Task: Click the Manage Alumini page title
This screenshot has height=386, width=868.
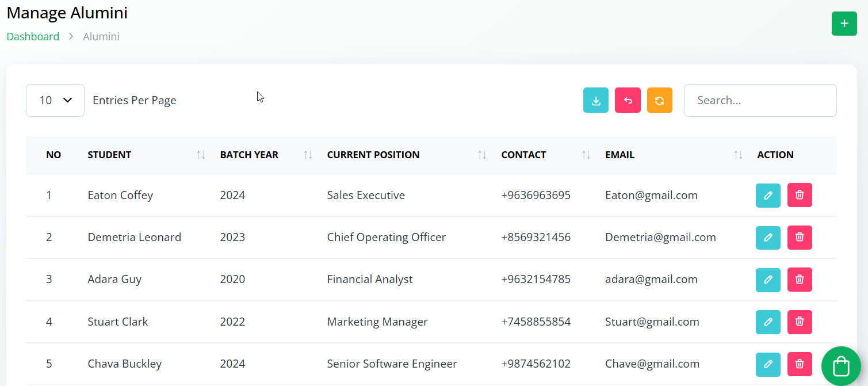Action: (x=67, y=13)
